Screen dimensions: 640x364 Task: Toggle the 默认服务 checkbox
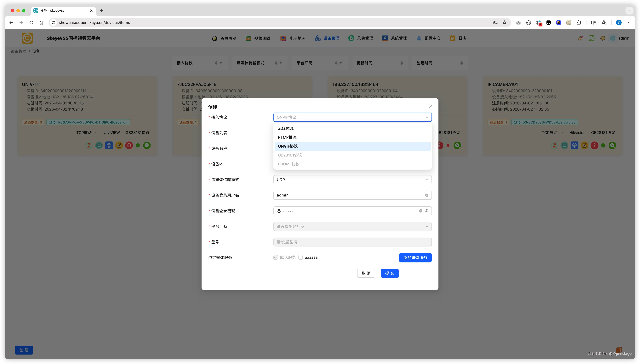pyautogui.click(x=276, y=257)
